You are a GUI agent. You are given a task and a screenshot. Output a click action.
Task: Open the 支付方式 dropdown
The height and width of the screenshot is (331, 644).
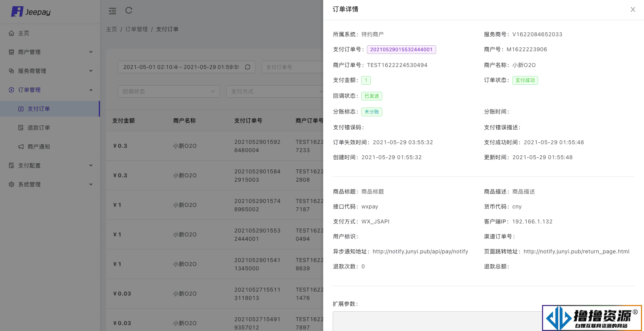point(275,91)
